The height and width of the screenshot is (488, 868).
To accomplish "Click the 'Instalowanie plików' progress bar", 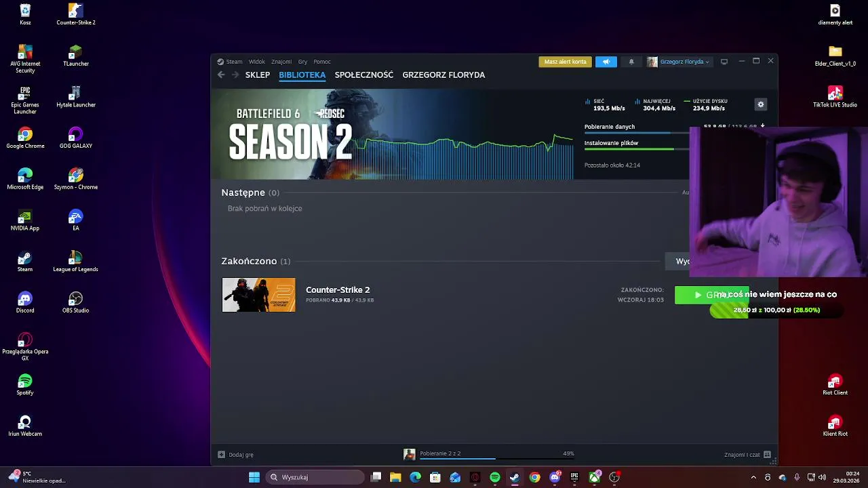I will click(637, 149).
